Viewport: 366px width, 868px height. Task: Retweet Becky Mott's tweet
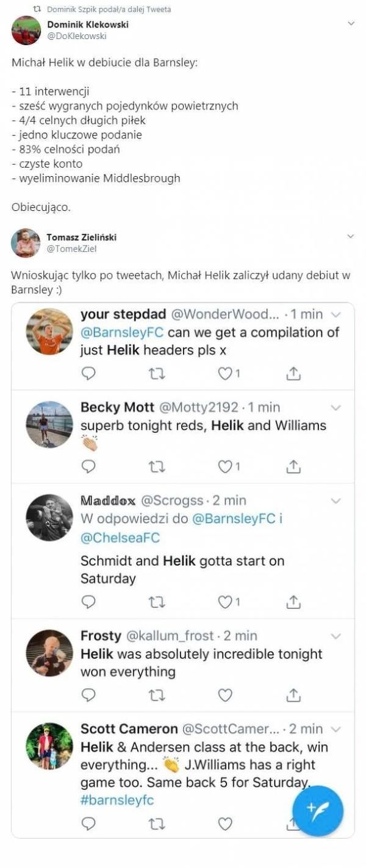(157, 466)
